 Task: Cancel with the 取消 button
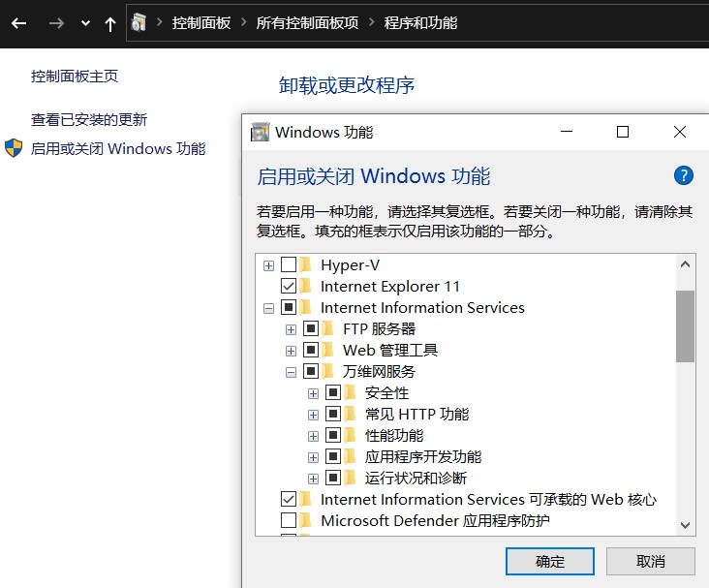650,561
